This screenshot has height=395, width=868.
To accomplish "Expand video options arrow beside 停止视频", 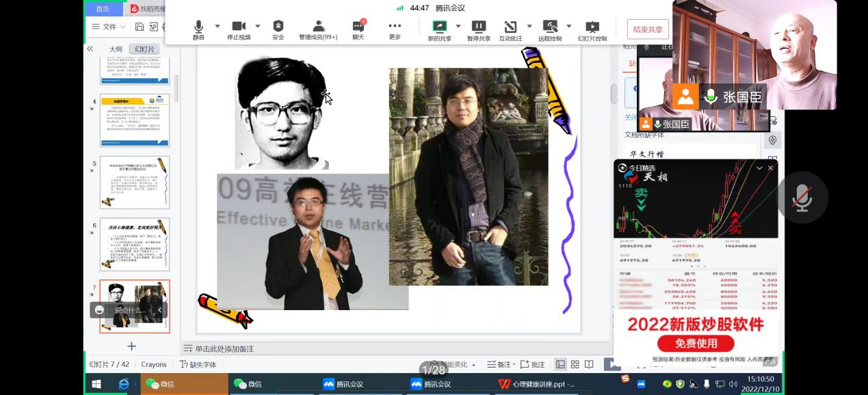I will (x=258, y=26).
